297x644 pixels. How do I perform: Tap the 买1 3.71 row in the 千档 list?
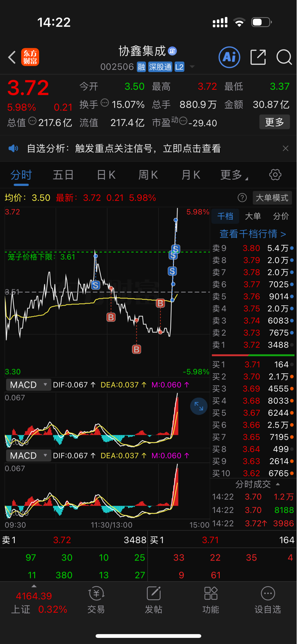click(253, 364)
